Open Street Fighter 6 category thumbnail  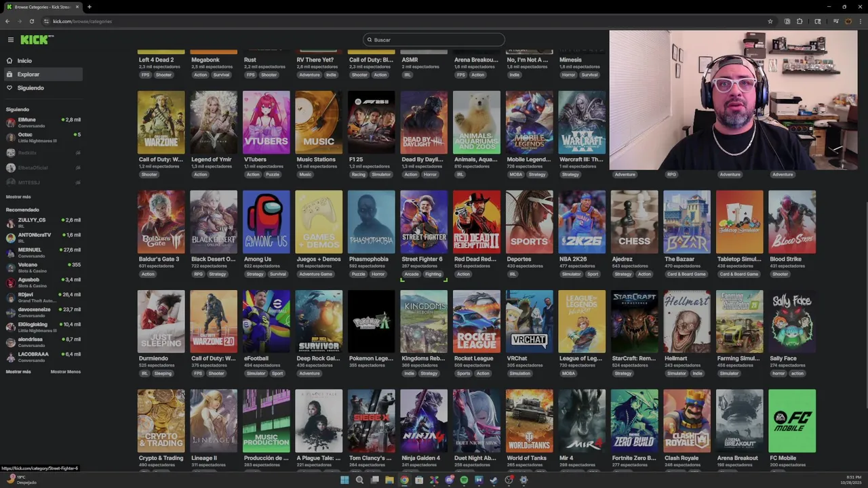click(x=424, y=222)
